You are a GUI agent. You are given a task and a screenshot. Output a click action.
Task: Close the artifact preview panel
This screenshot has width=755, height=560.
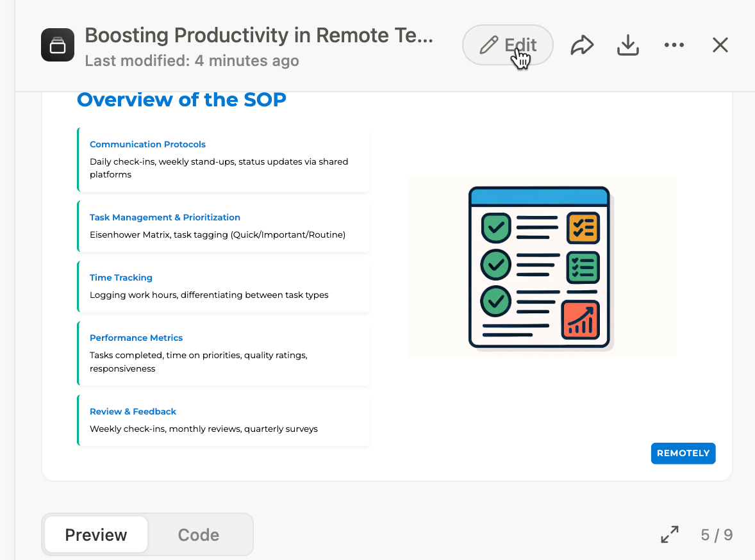720,45
